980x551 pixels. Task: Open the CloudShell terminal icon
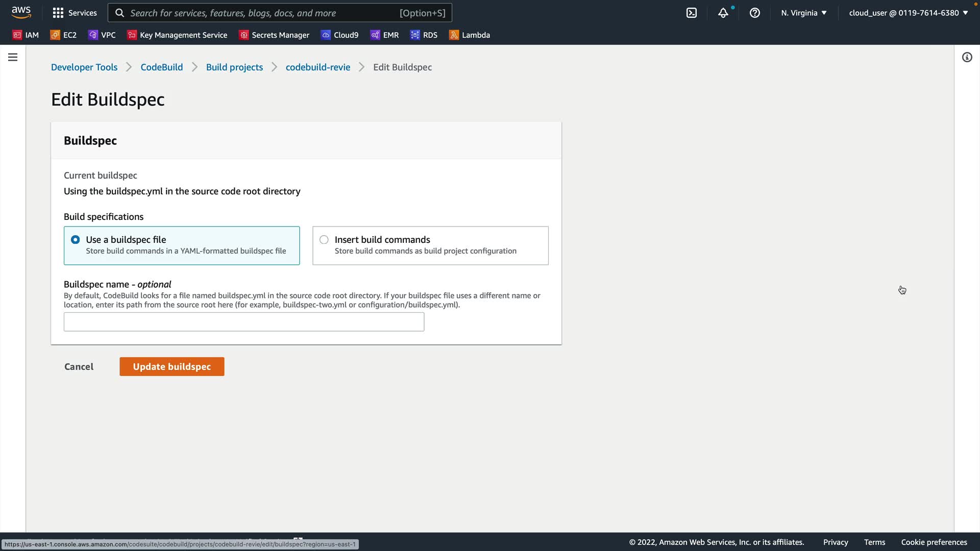[x=691, y=13]
